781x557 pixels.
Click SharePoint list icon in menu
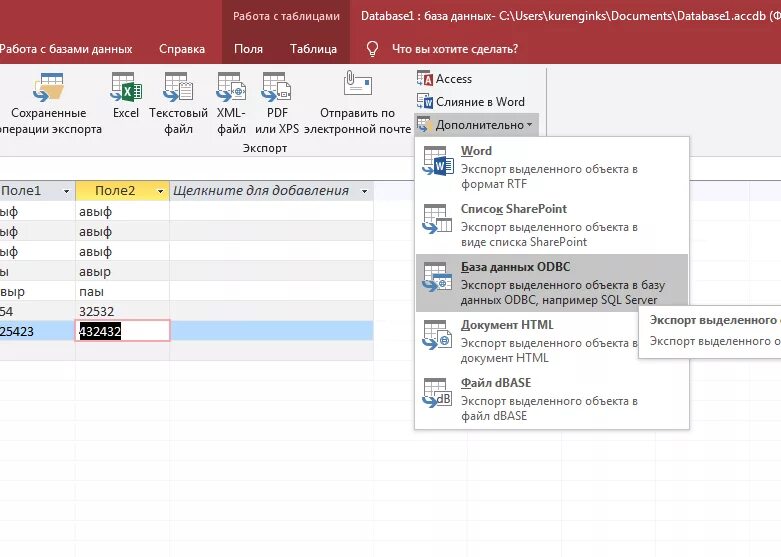[437, 219]
